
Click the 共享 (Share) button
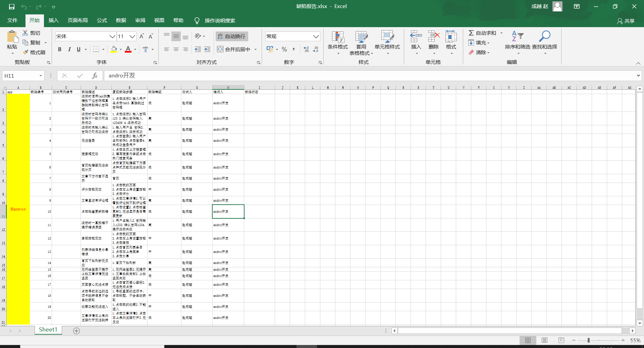626,21
